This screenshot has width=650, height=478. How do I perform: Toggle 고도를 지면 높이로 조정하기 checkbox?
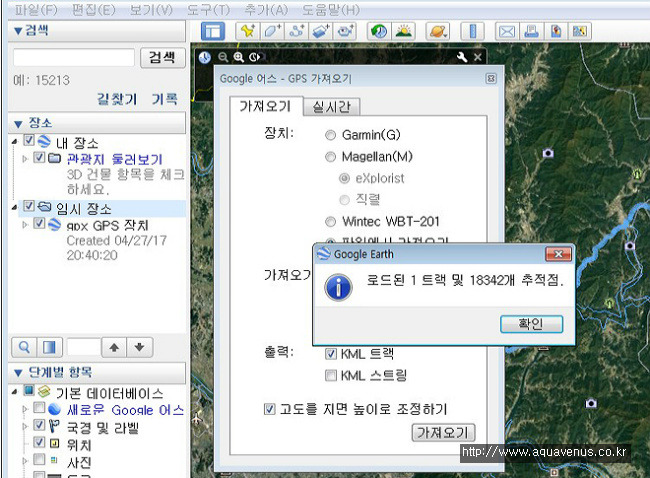pos(269,409)
